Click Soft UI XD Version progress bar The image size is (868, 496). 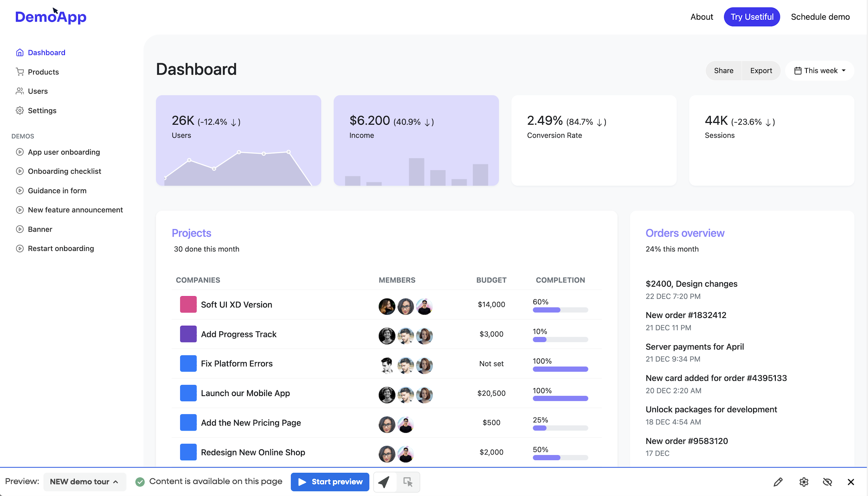pyautogui.click(x=560, y=310)
